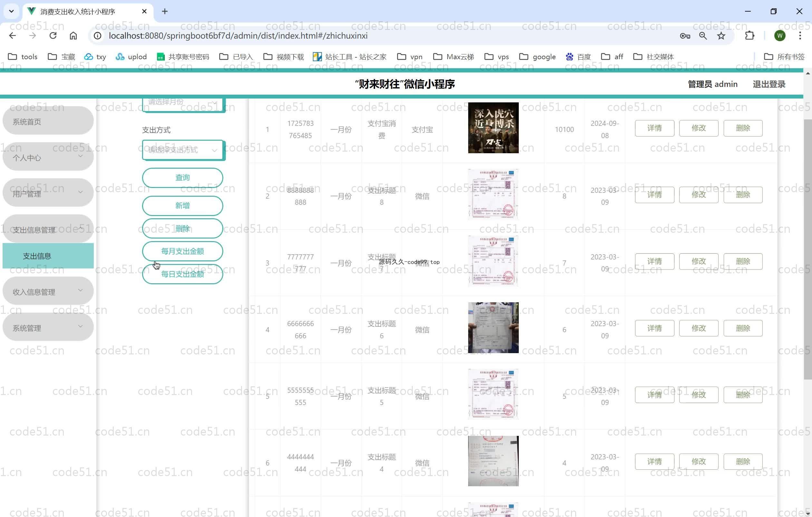The width and height of the screenshot is (812, 517).
Task: Click the 新增 button
Action: point(182,205)
